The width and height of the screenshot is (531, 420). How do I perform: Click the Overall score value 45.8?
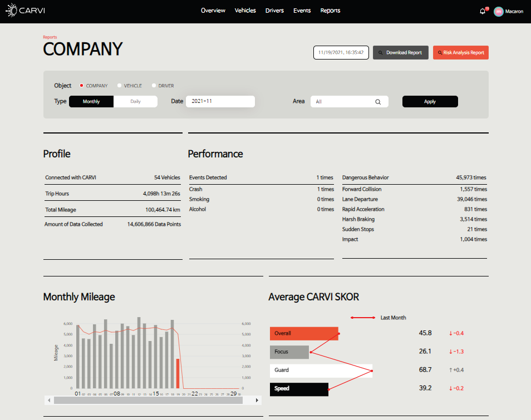tap(425, 333)
